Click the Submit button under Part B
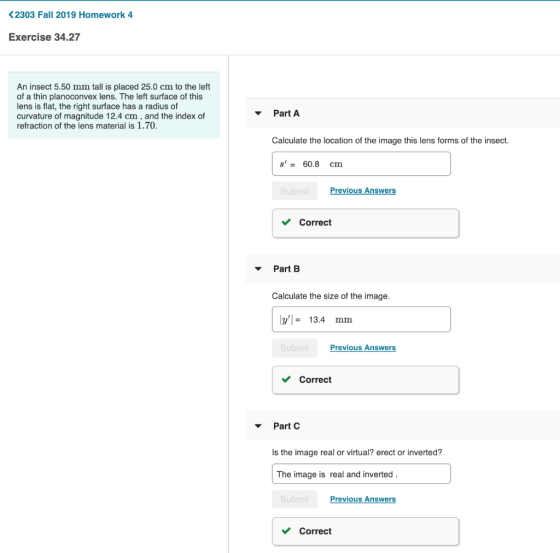Screen dimensions: 560x553 click(295, 348)
